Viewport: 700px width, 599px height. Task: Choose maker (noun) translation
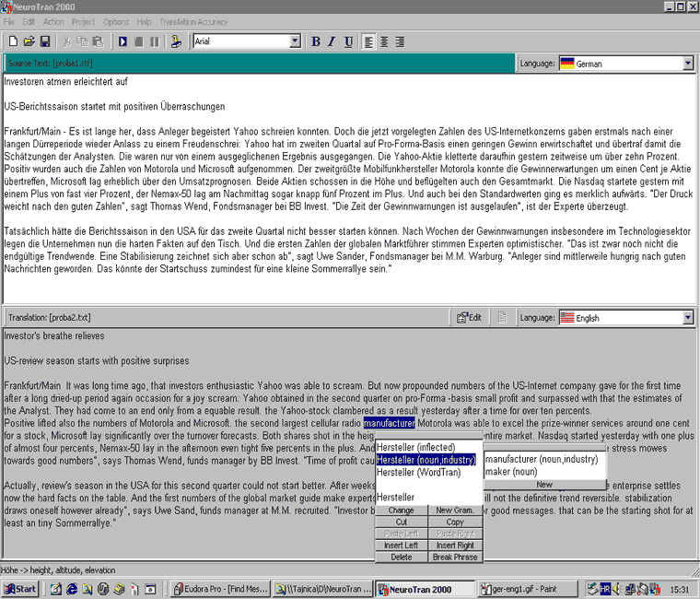tap(511, 472)
